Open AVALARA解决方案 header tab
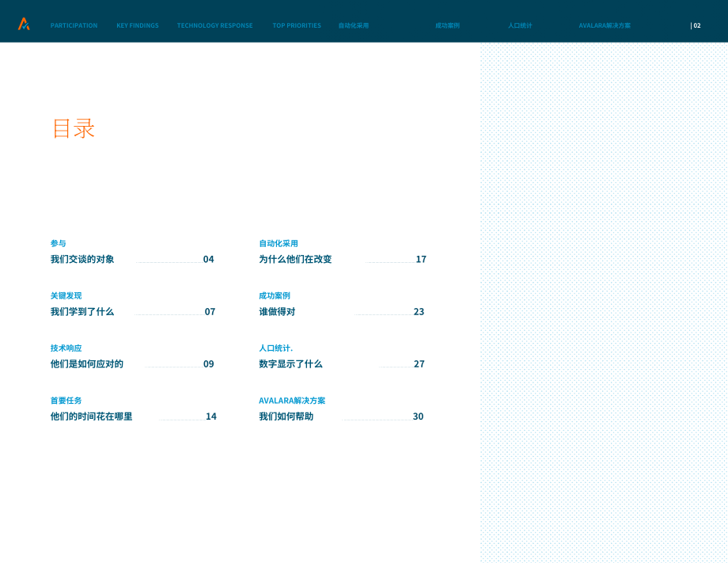 coord(605,25)
